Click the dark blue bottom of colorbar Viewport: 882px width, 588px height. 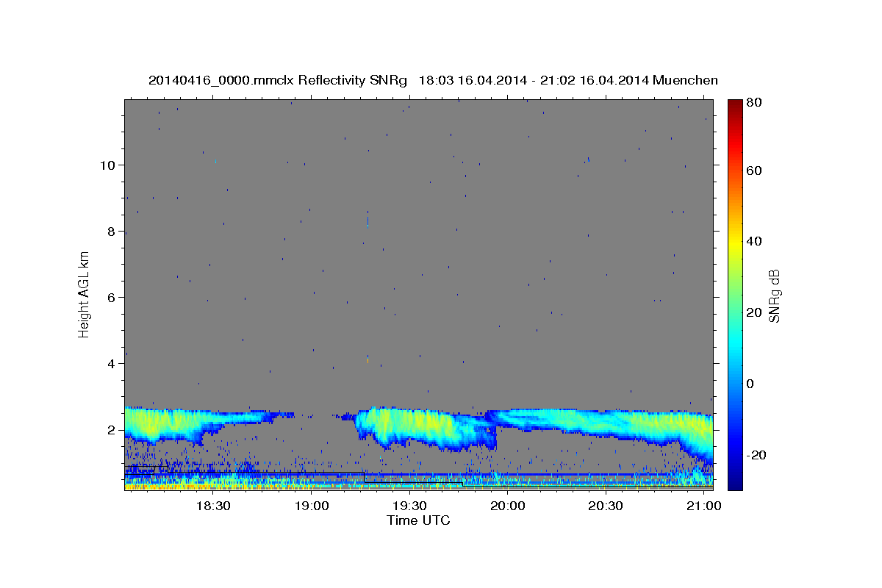point(735,481)
